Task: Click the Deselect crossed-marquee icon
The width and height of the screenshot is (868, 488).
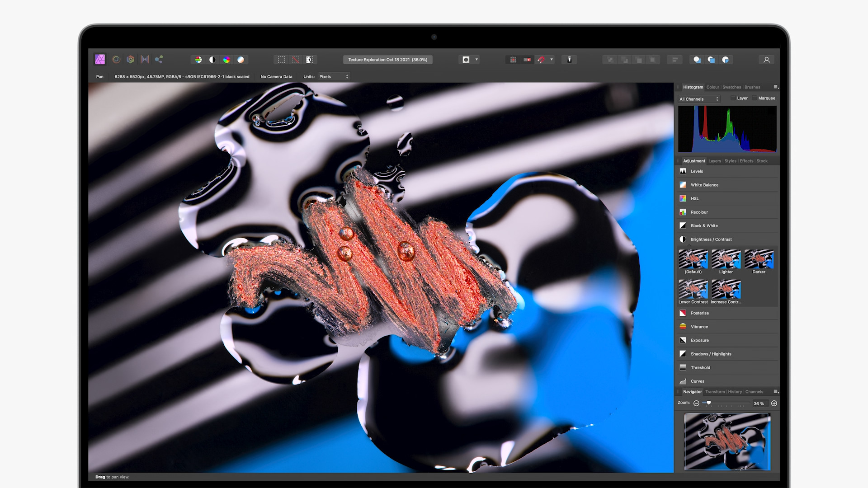Action: 295,60
